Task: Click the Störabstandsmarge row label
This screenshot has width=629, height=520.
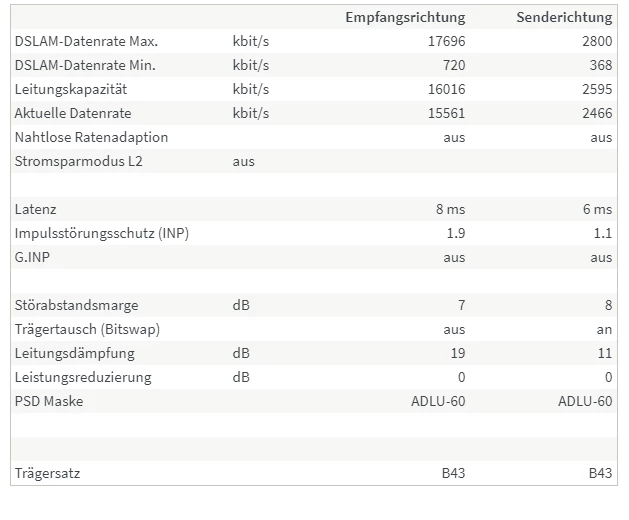Action: coord(76,306)
